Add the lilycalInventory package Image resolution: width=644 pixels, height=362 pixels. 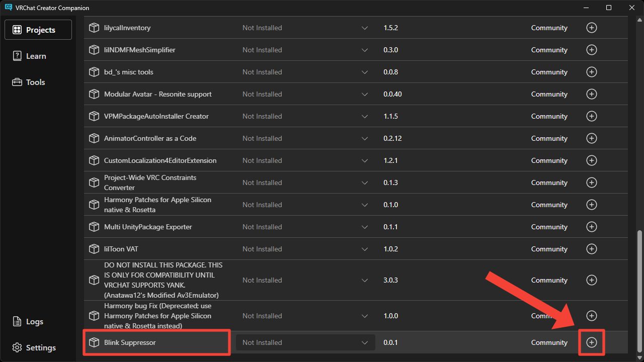click(592, 28)
